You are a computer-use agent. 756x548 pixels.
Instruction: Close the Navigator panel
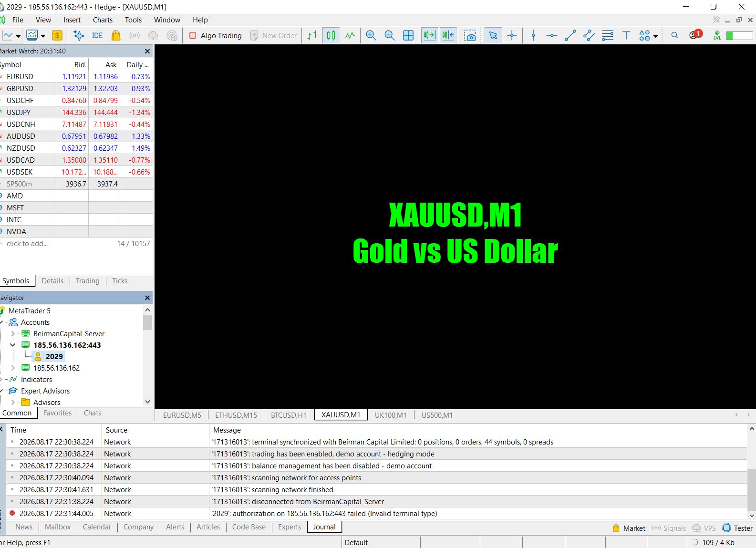pyautogui.click(x=147, y=298)
